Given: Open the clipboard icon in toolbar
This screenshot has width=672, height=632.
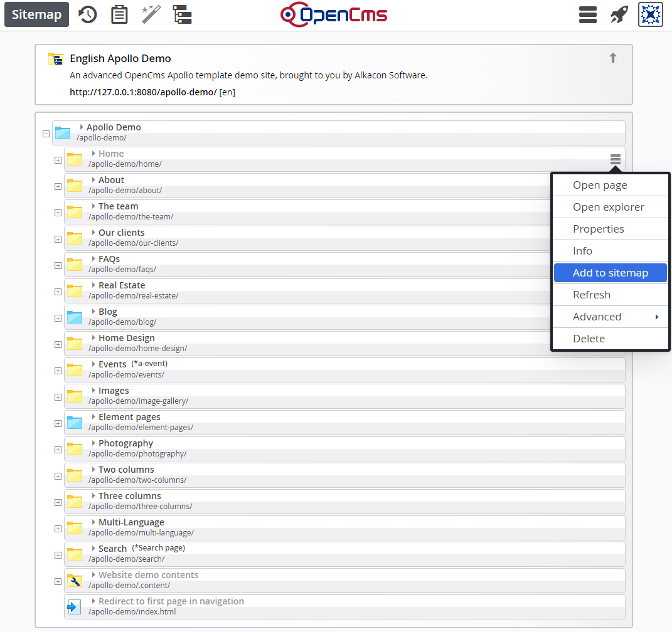Looking at the screenshot, I should point(119,14).
